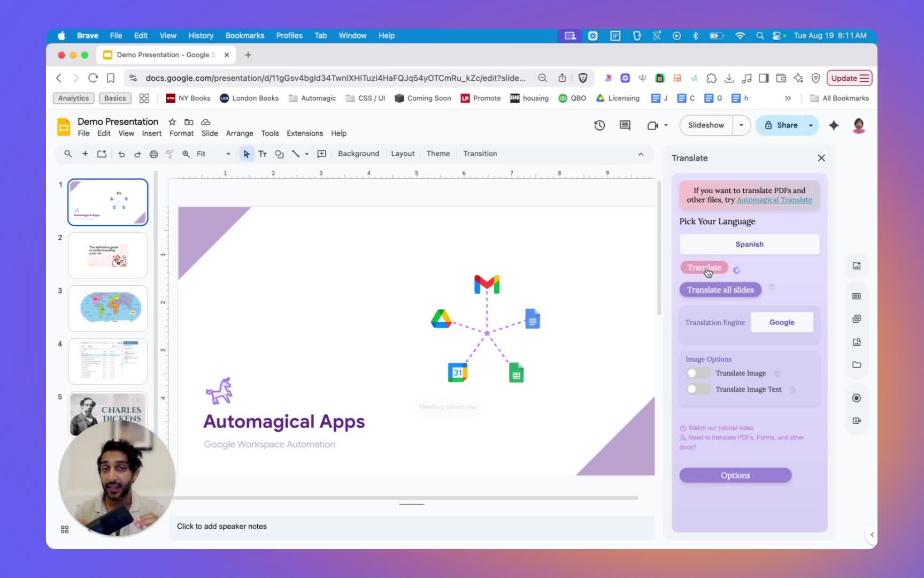Click the Gemini sparkle icon
The image size is (924, 578).
click(x=834, y=125)
